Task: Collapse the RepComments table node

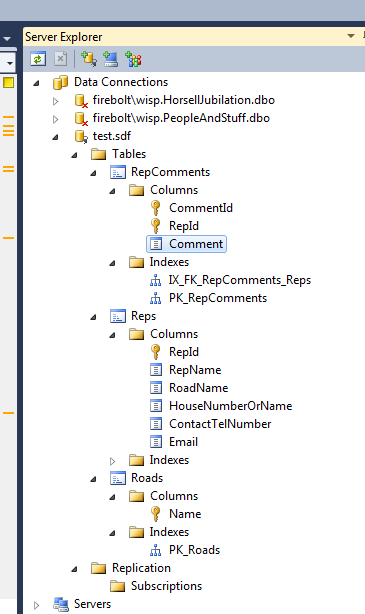Action: click(93, 173)
